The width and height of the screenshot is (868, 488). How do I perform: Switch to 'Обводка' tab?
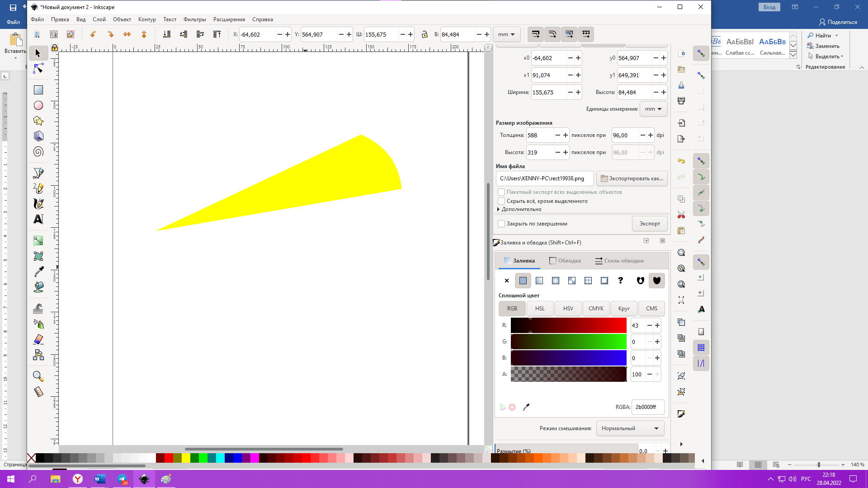(565, 261)
